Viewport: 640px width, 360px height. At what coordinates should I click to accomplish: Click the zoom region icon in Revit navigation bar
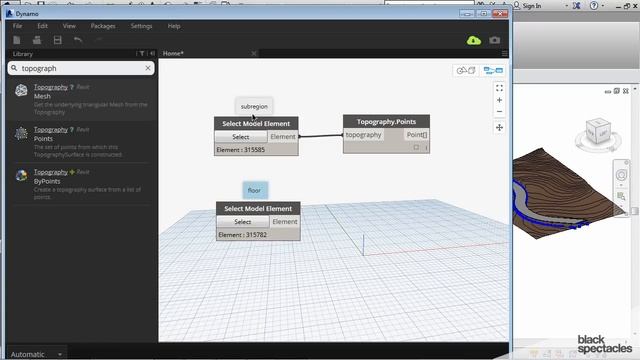pos(621,196)
